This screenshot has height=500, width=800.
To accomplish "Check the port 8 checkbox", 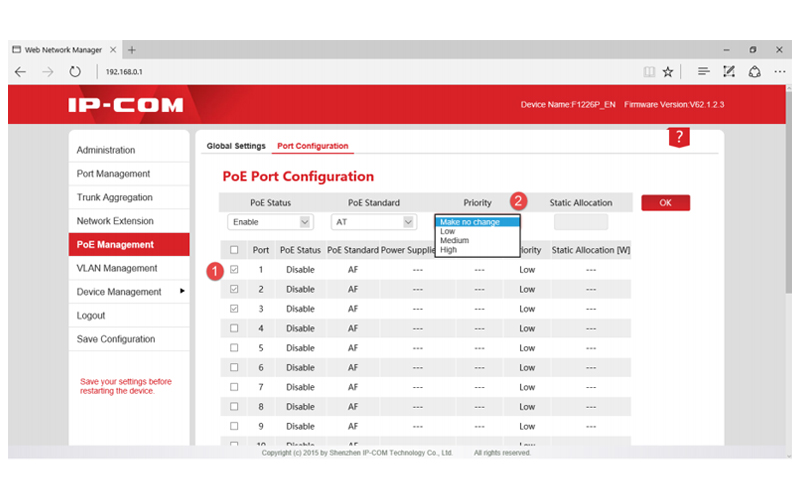I will [234, 407].
